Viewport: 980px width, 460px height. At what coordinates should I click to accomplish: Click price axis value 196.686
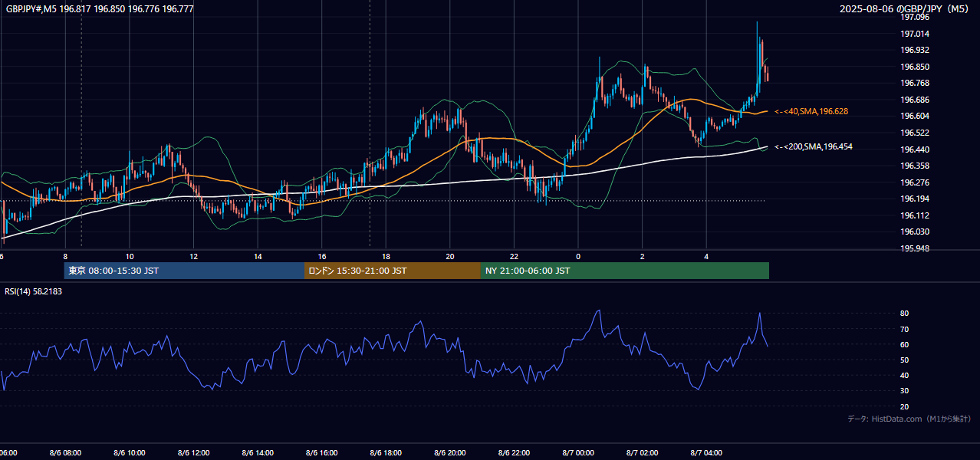[x=915, y=100]
